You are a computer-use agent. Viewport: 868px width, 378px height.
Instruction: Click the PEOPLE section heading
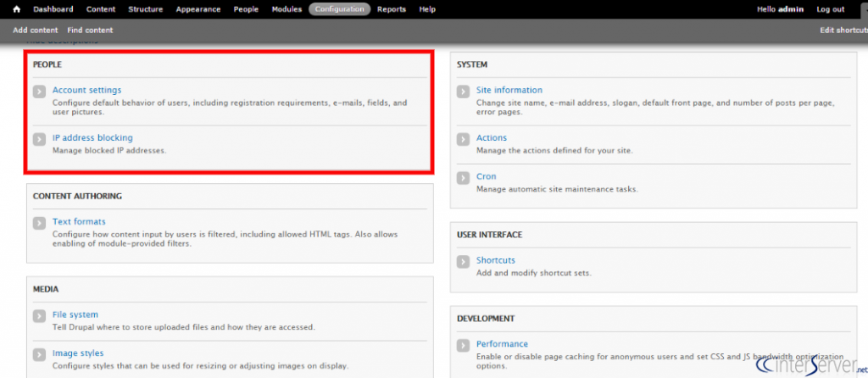pos(47,64)
